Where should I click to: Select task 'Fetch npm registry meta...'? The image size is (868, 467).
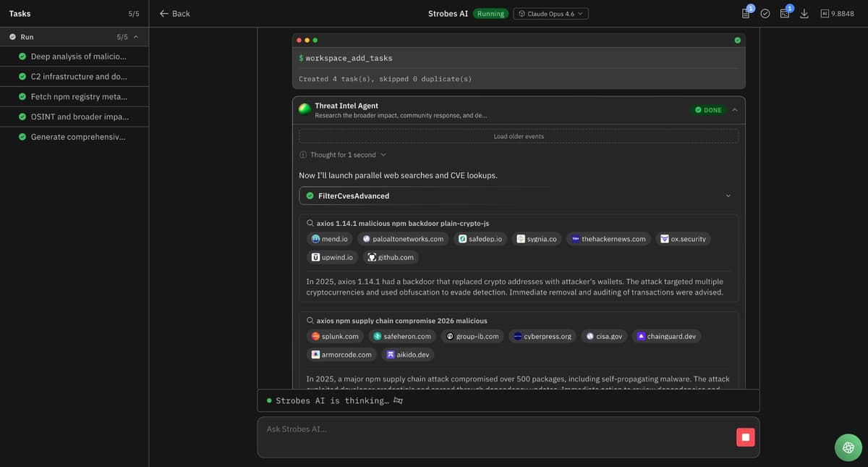click(74, 97)
